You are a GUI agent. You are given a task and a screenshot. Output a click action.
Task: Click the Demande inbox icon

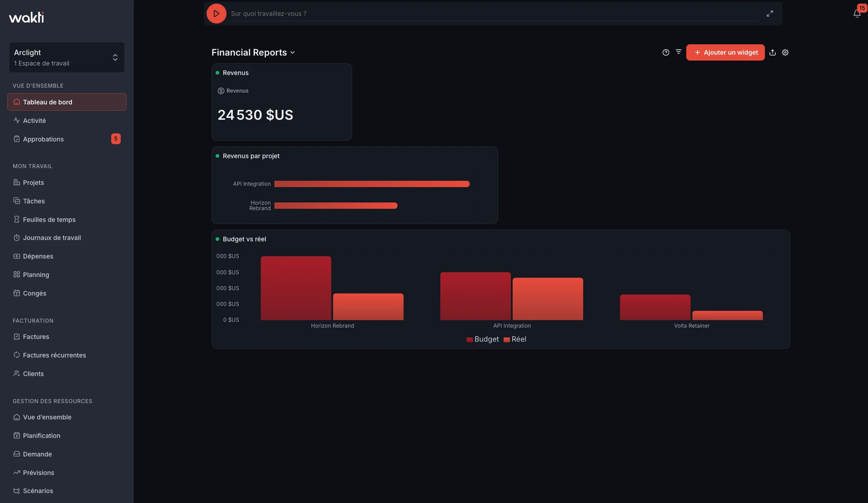[17, 454]
